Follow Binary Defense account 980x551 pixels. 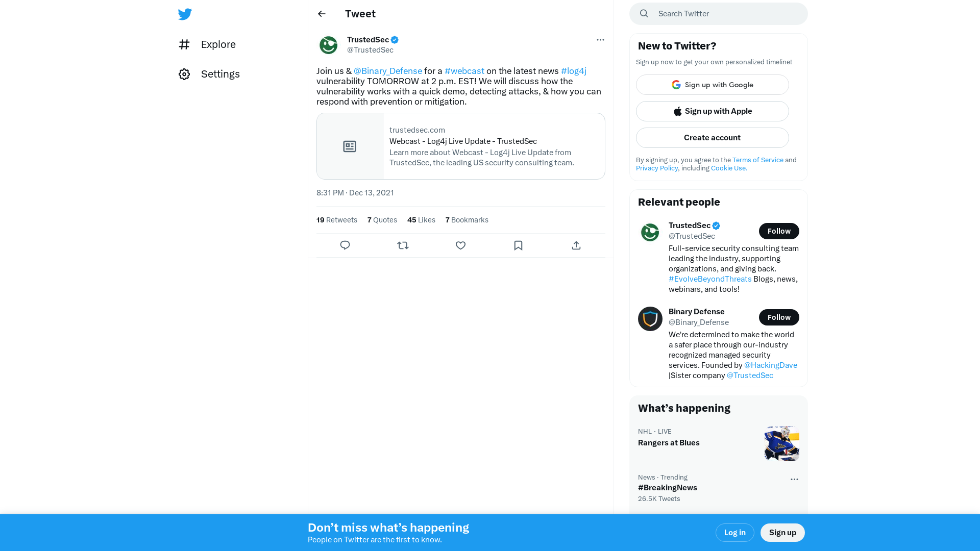(779, 317)
